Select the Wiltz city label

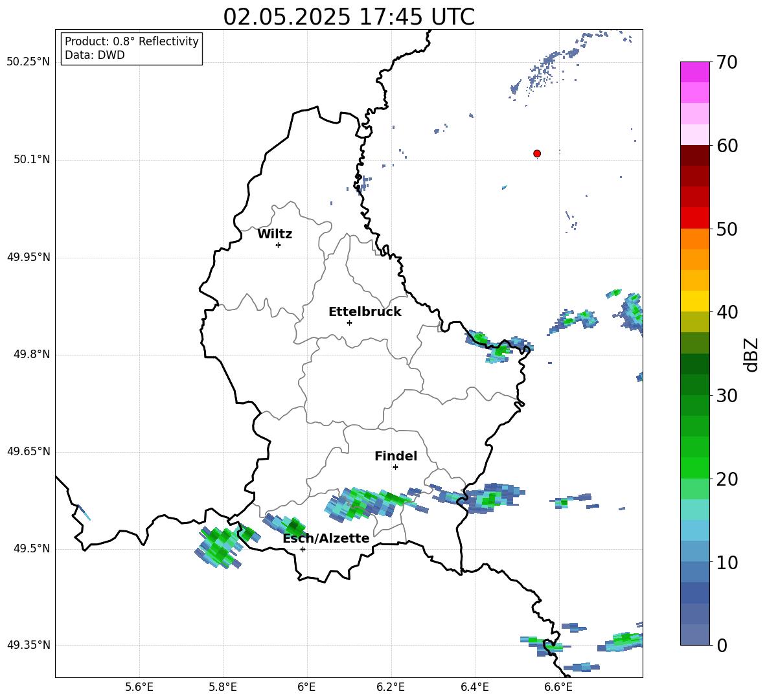click(275, 234)
